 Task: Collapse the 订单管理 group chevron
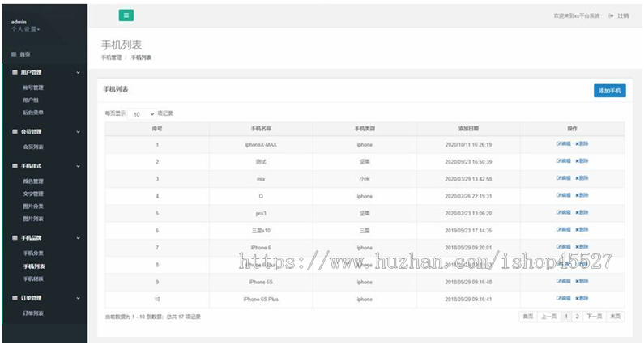[x=78, y=298]
